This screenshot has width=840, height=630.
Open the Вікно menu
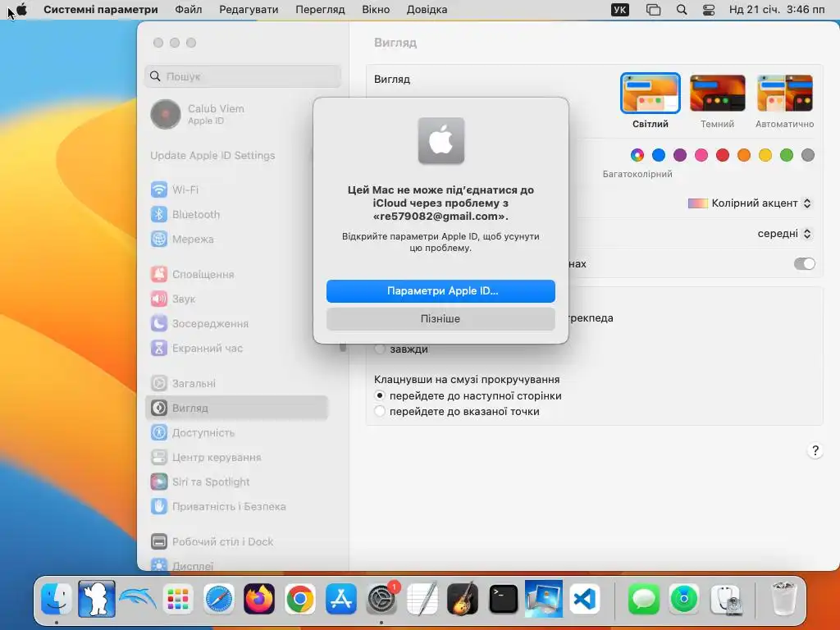[376, 10]
